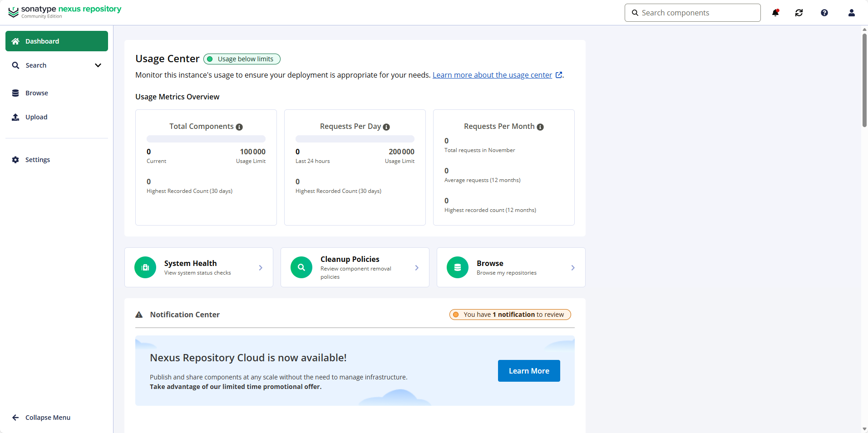Viewport: 868px width, 433px height.
Task: Select Upload in the sidebar
Action: (36, 117)
